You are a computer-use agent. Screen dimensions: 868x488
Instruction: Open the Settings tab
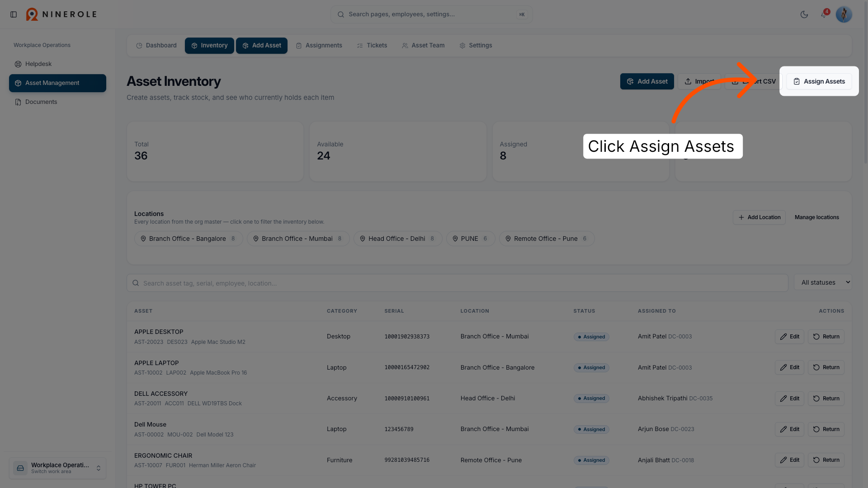(x=476, y=46)
